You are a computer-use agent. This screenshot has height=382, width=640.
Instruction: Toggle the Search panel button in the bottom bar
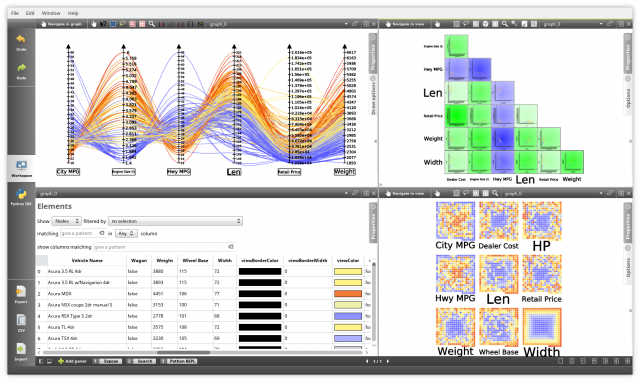[x=142, y=361]
